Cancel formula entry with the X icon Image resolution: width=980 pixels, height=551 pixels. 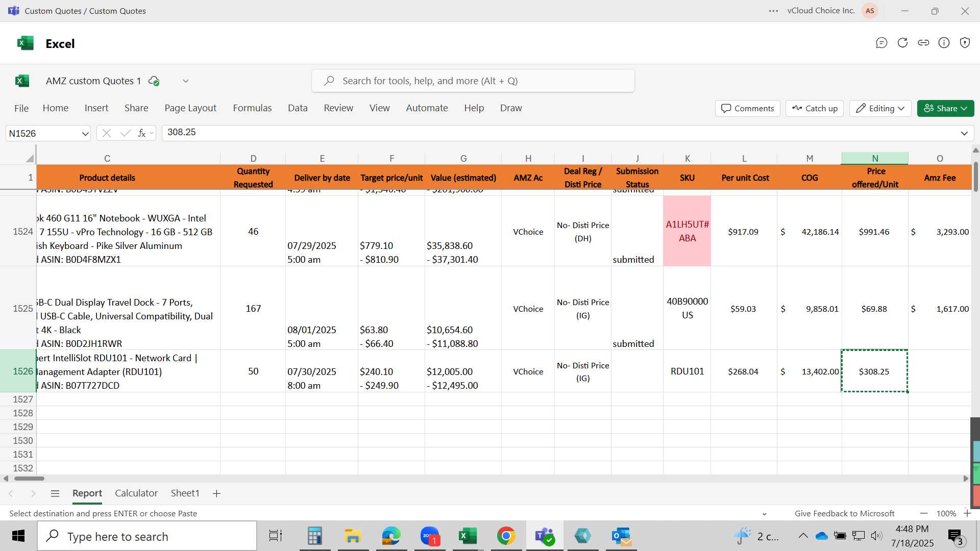point(107,133)
